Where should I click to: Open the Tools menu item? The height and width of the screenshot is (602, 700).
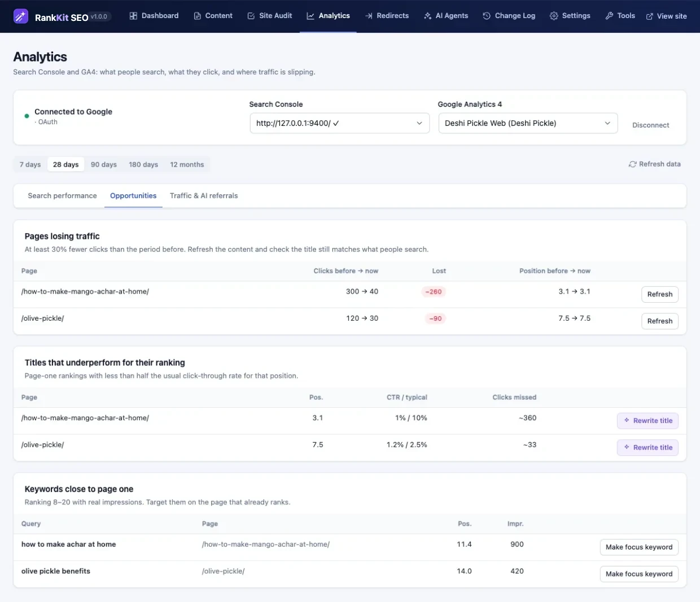click(620, 16)
